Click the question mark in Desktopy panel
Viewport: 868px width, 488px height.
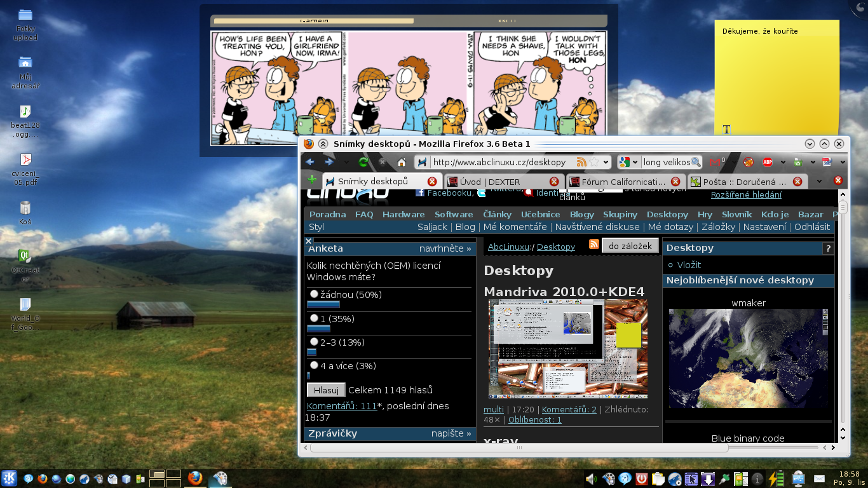(828, 248)
